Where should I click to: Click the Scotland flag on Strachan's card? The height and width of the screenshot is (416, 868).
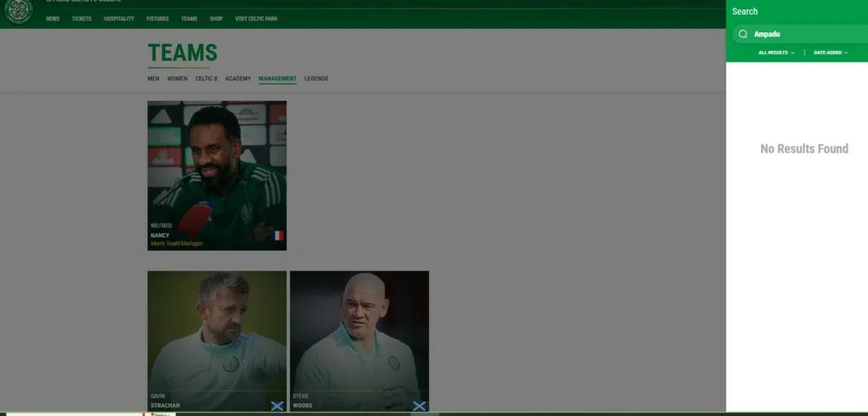tap(276, 406)
